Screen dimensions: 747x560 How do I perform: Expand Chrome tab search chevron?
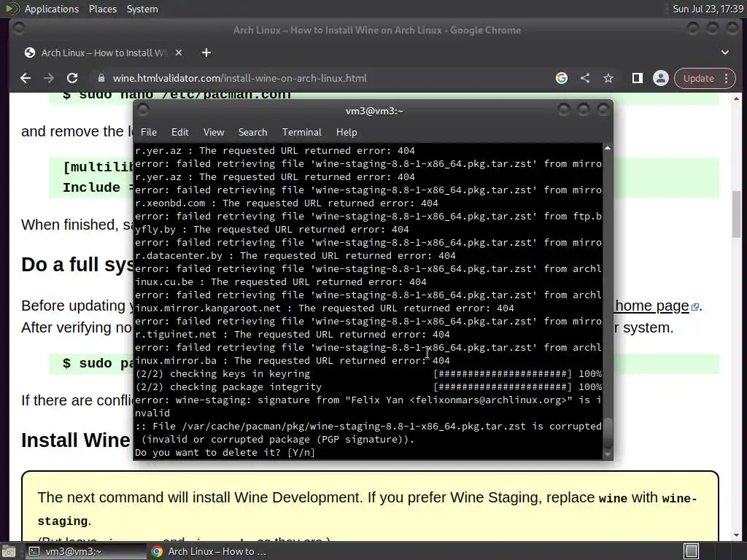[x=725, y=52]
